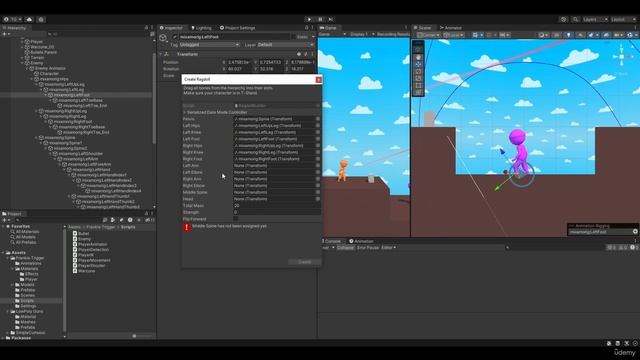This screenshot has width=640, height=360.
Task: Click the orientation gizmo in the Scene view
Action: 622,57
